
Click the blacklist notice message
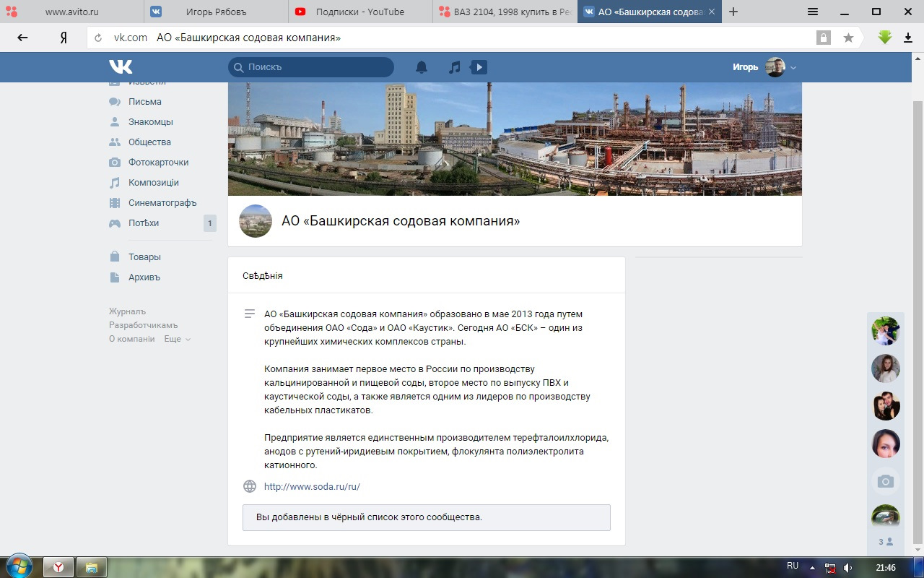[427, 517]
